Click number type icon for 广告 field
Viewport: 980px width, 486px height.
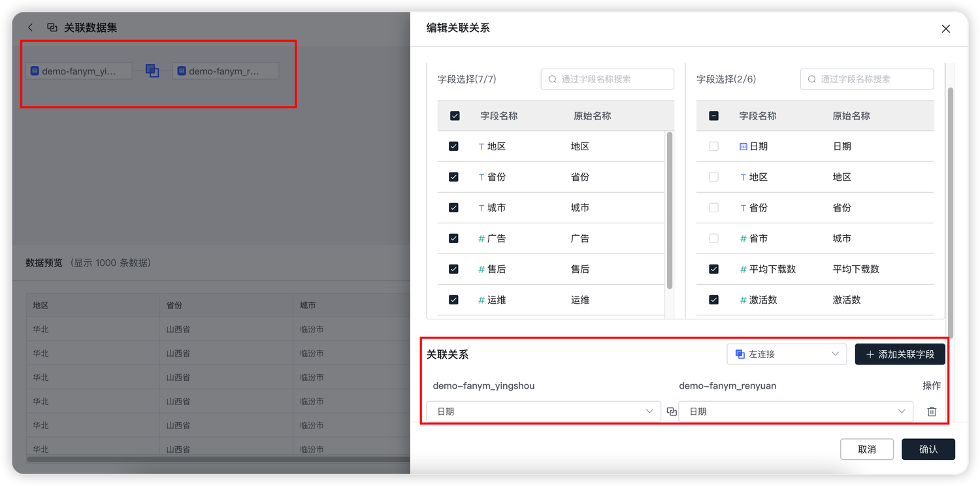482,238
